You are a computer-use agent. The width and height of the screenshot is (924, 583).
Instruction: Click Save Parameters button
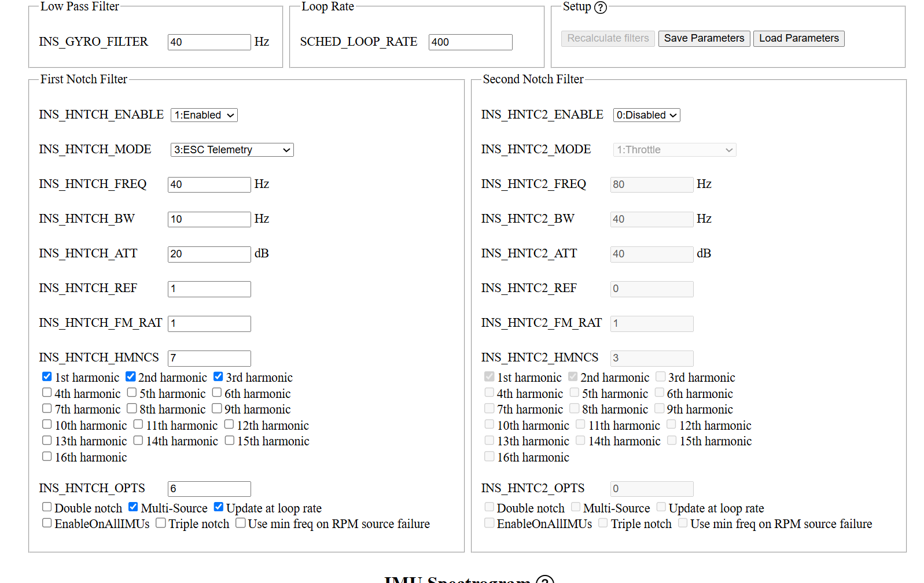tap(704, 38)
